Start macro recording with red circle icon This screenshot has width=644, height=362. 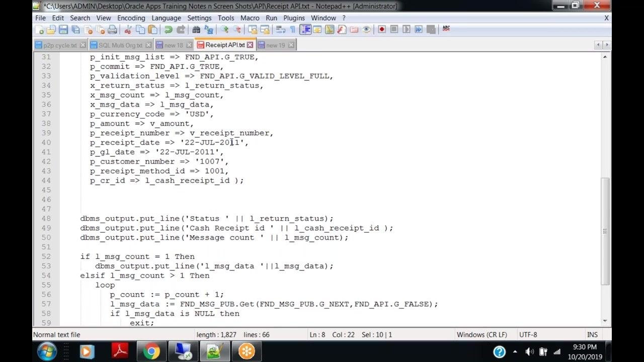(382, 29)
